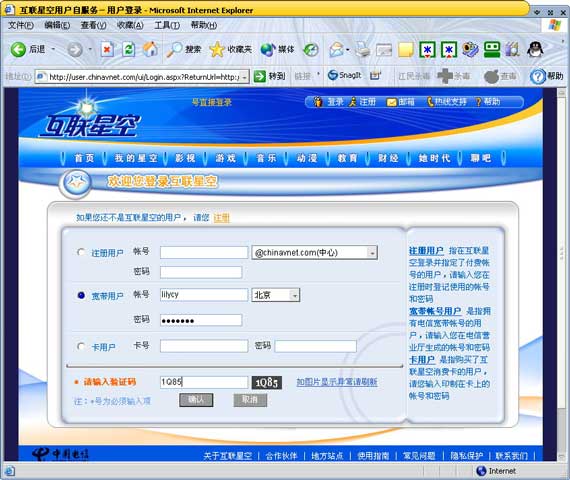Click 如图片显示异常请刷新 refresh captcha link
570x480 pixels.
(x=337, y=382)
